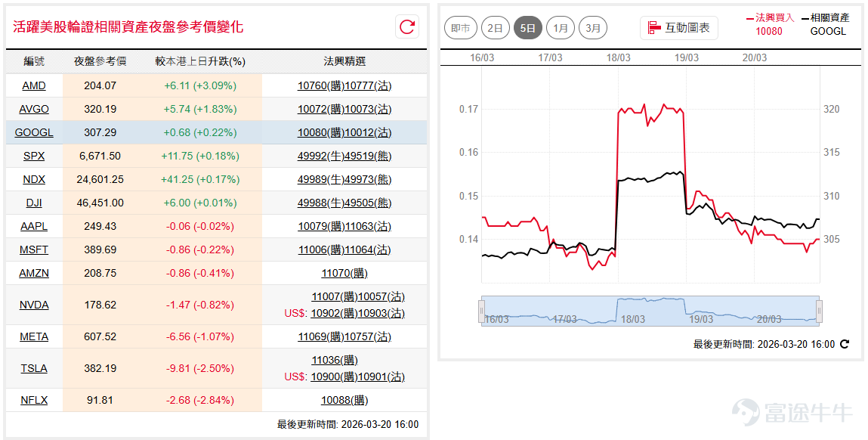Open AAPL warrants 10079(購)11063(沽)
Viewport: 868px width, 440px height.
[x=344, y=226]
